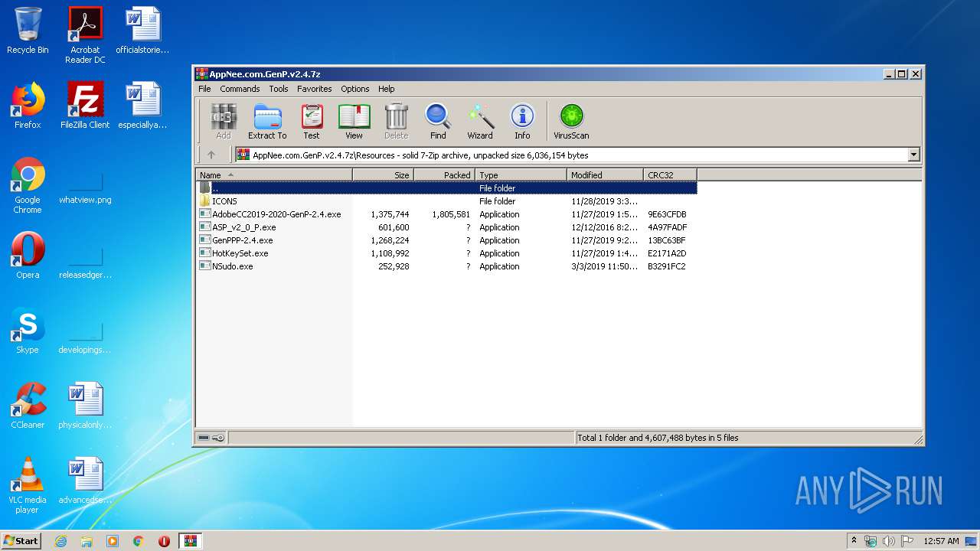980x551 pixels.
Task: Click the status bar drive/key icon
Action: click(211, 438)
